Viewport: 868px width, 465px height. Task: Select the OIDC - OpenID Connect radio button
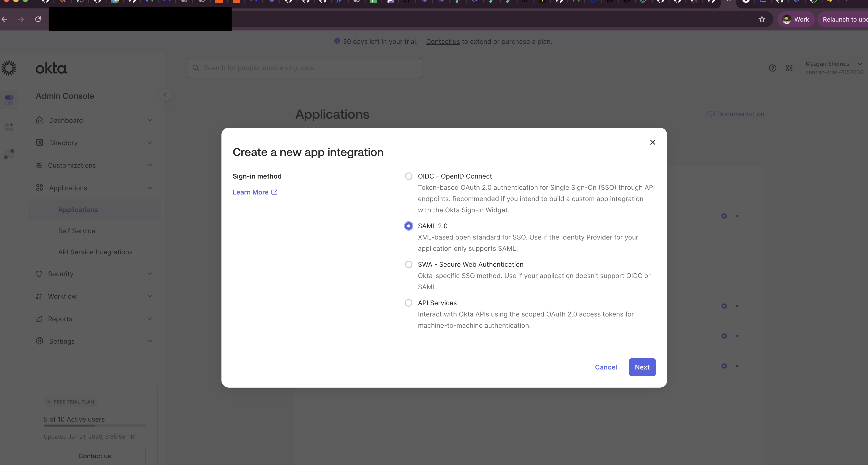[408, 176]
